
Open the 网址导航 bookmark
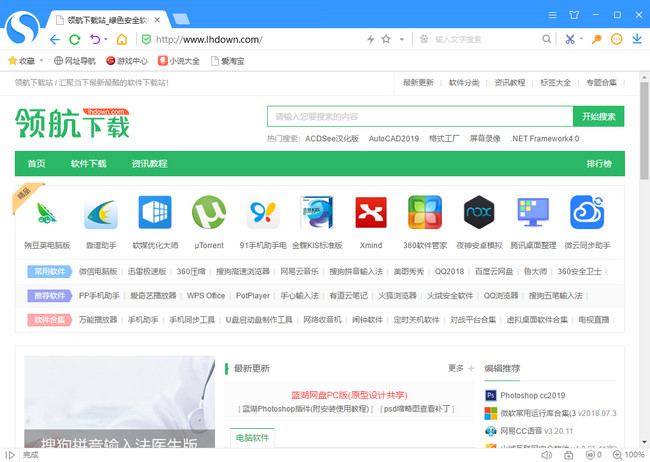pyautogui.click(x=75, y=61)
